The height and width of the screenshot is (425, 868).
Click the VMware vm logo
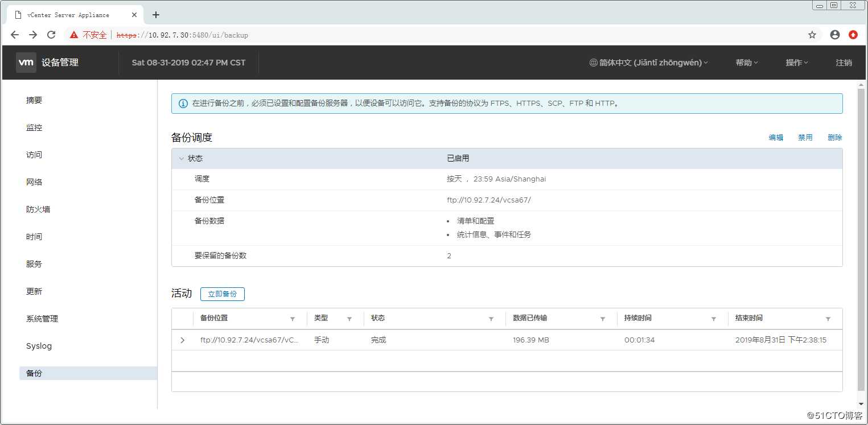coord(26,63)
